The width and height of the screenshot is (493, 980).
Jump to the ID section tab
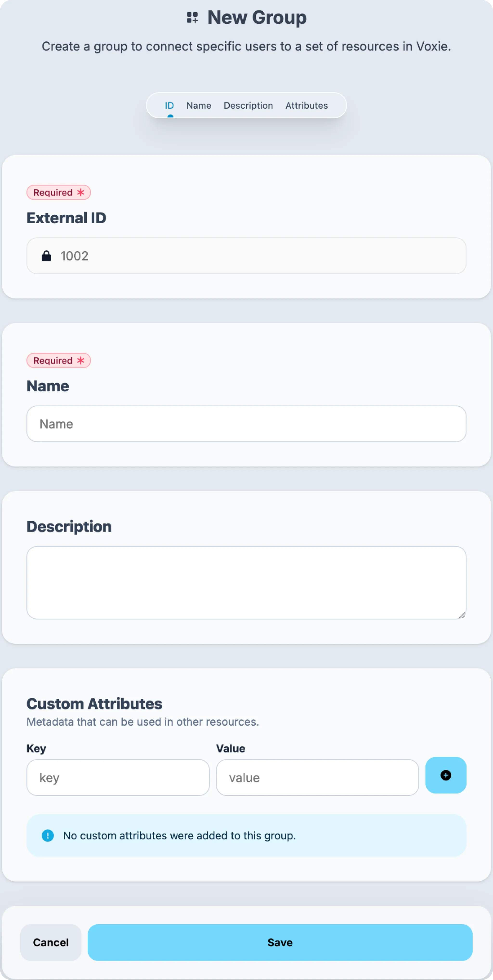pyautogui.click(x=169, y=105)
